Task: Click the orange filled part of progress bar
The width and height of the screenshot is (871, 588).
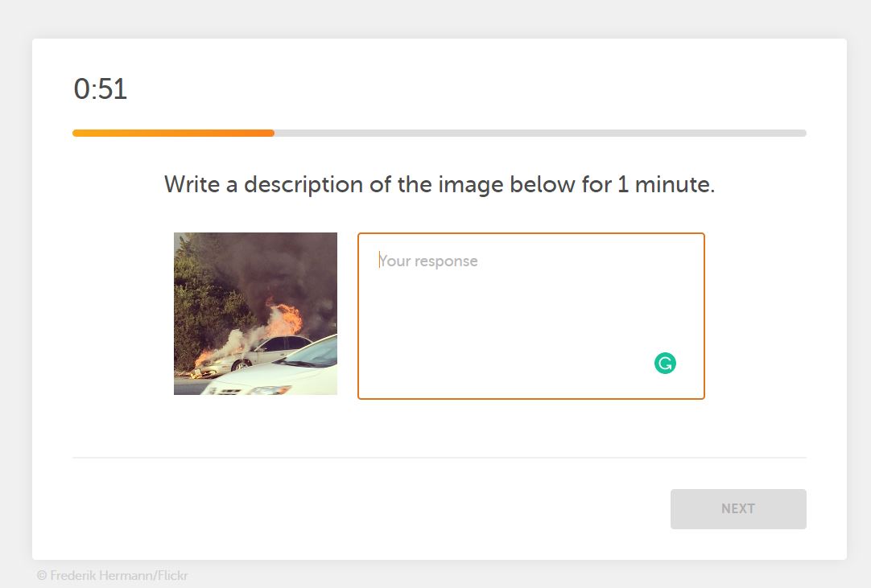Action: point(173,134)
